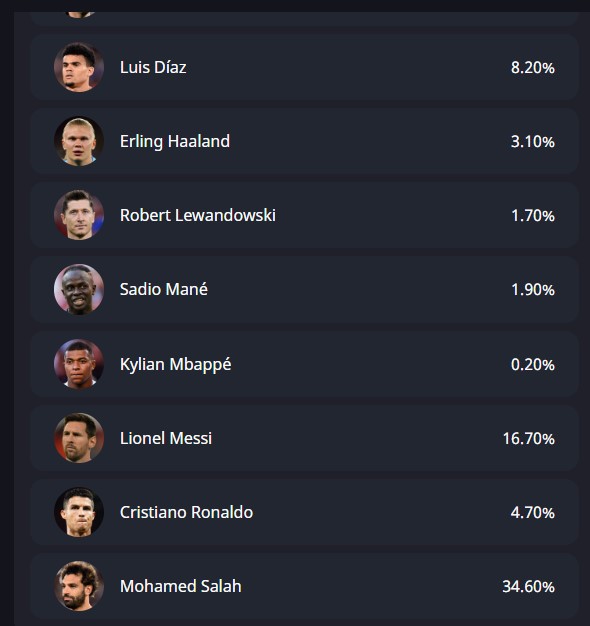Screen dimensions: 590x626
Task: Select the Mohamed Salah name text
Action: [x=180, y=586]
